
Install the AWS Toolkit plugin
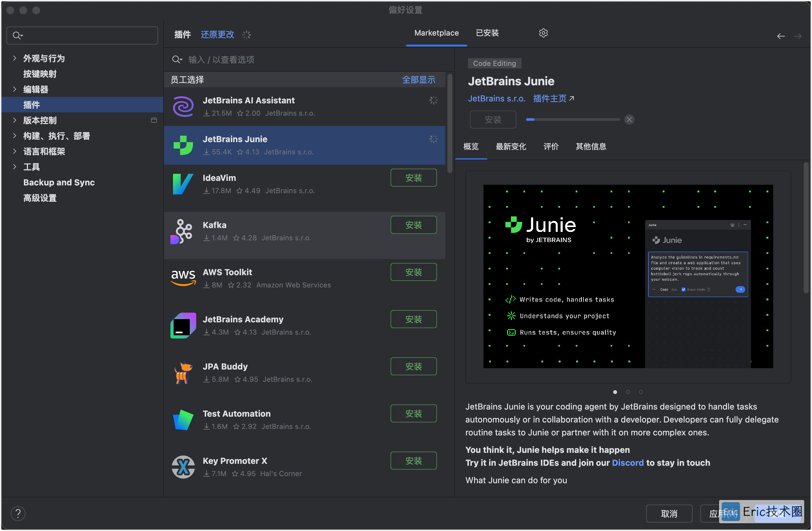[x=413, y=272]
